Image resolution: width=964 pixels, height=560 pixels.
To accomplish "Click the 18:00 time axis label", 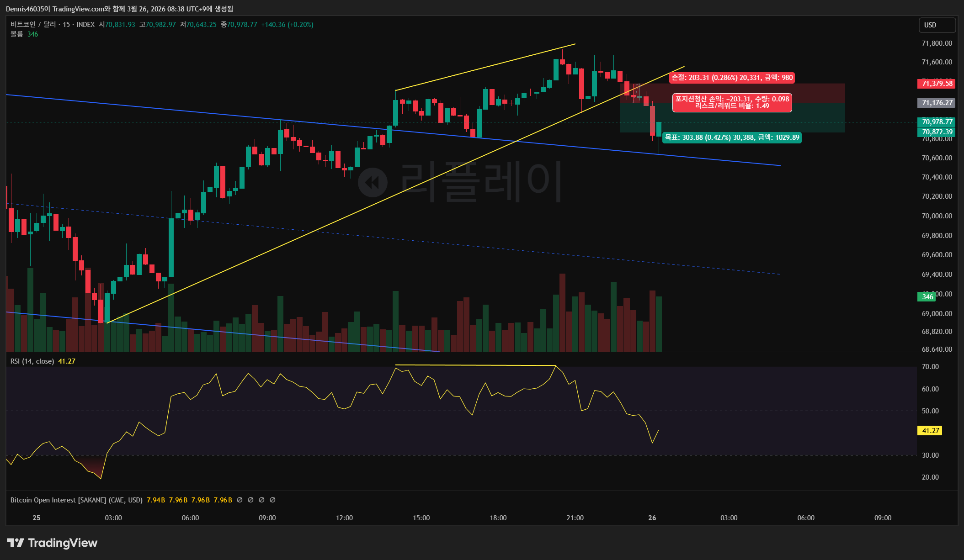I will tap(498, 518).
